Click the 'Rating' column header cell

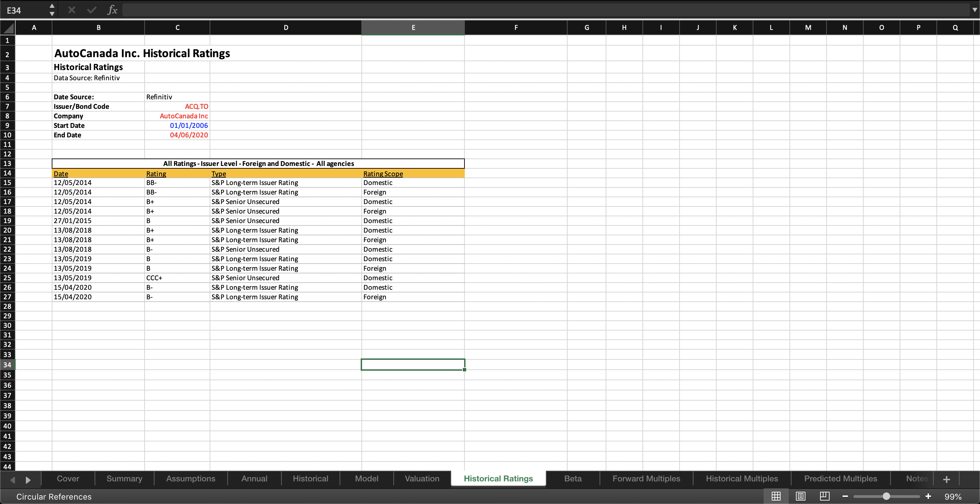(x=177, y=174)
